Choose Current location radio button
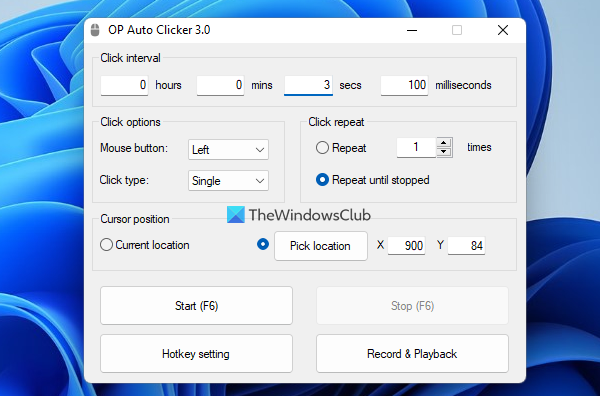This screenshot has width=600, height=396. (x=106, y=245)
